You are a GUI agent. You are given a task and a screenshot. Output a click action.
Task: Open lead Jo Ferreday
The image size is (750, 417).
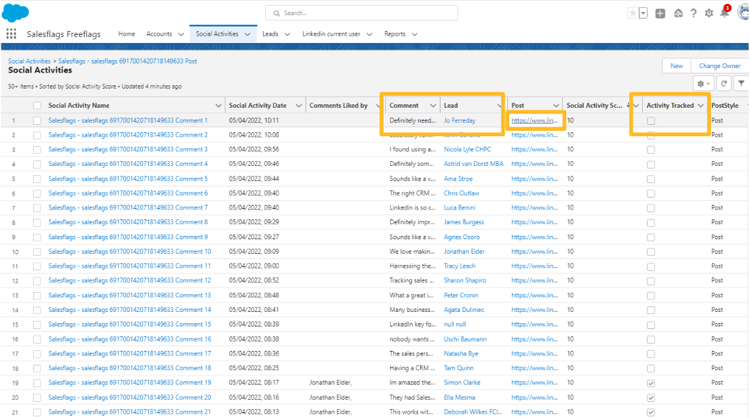pyautogui.click(x=459, y=121)
